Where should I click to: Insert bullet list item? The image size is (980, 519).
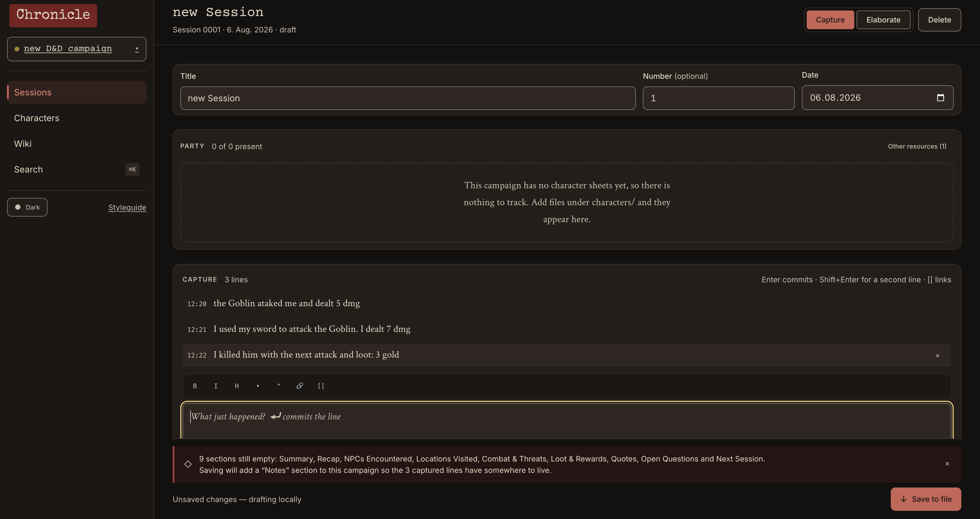pyautogui.click(x=258, y=386)
